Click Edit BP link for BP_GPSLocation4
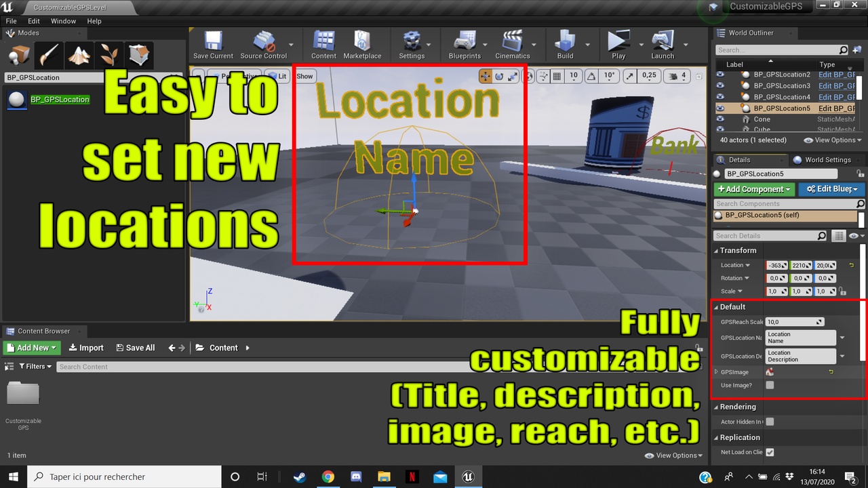 tap(837, 97)
